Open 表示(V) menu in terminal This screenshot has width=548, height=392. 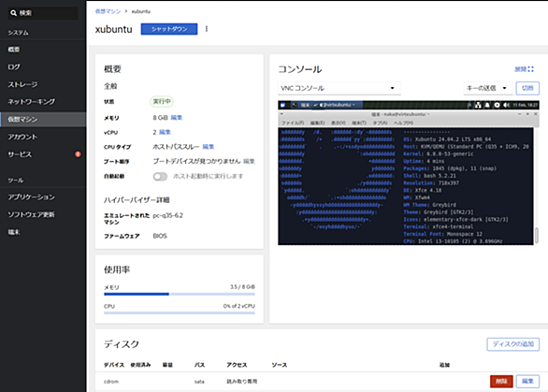pyautogui.click(x=338, y=123)
